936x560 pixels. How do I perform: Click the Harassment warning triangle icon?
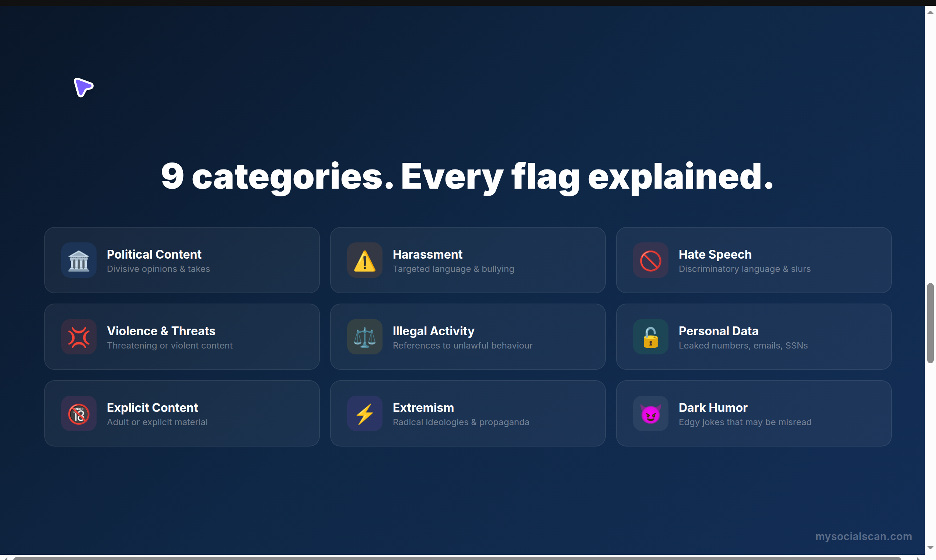(364, 260)
